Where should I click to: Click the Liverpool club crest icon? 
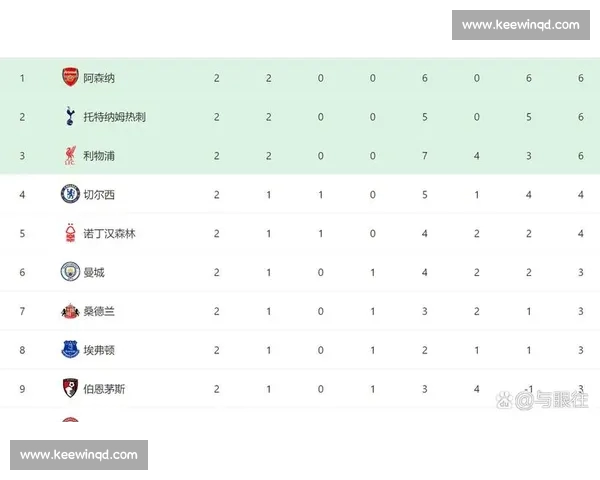tap(70, 156)
